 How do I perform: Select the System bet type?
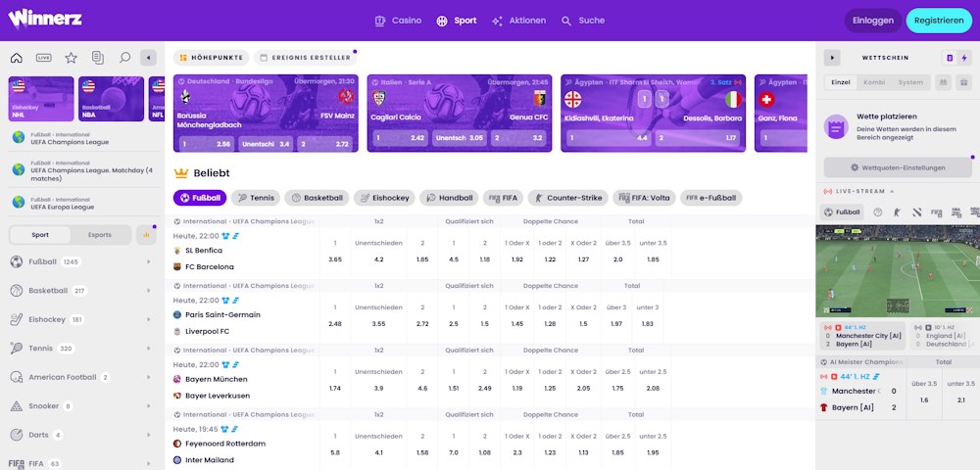tap(910, 83)
